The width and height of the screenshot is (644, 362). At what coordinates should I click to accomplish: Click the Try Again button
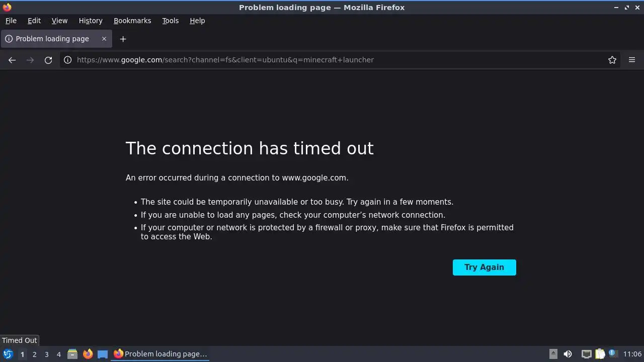(484, 267)
